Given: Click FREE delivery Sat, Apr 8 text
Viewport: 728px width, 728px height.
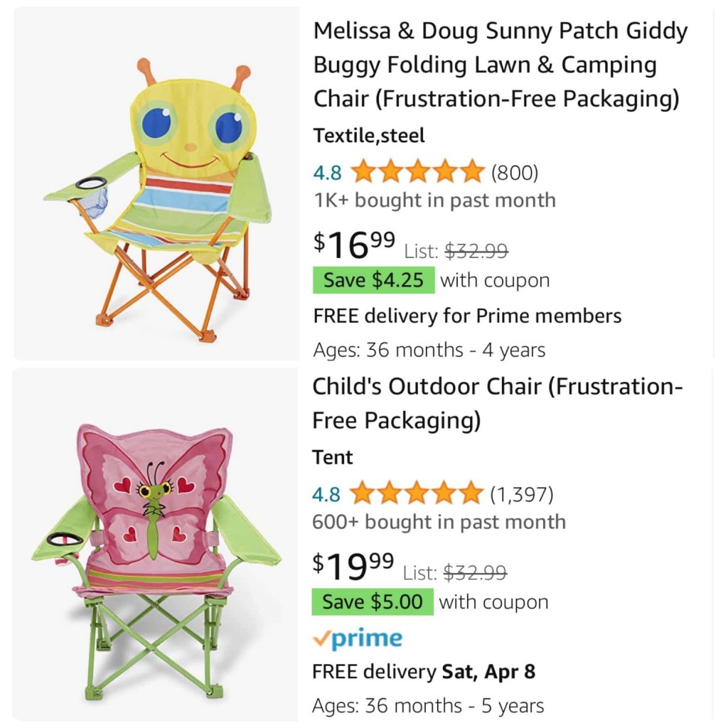Looking at the screenshot, I should 424,671.
